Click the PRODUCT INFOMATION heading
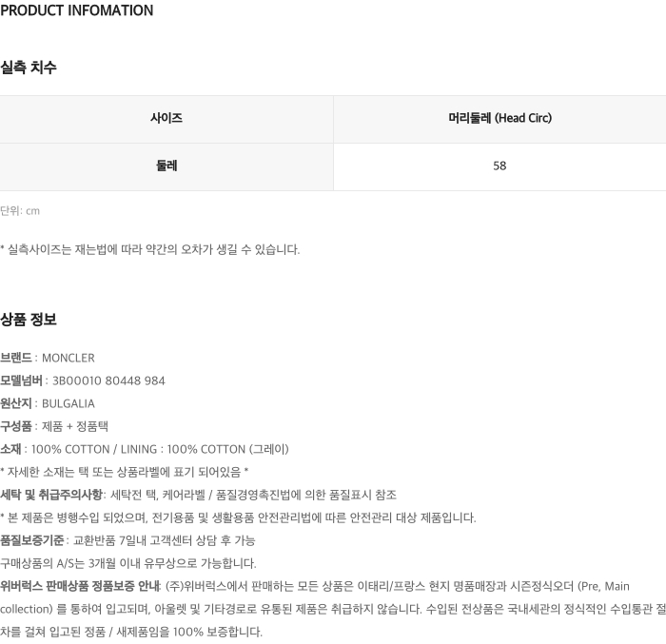Image resolution: width=666 pixels, height=644 pixels. click(x=76, y=10)
